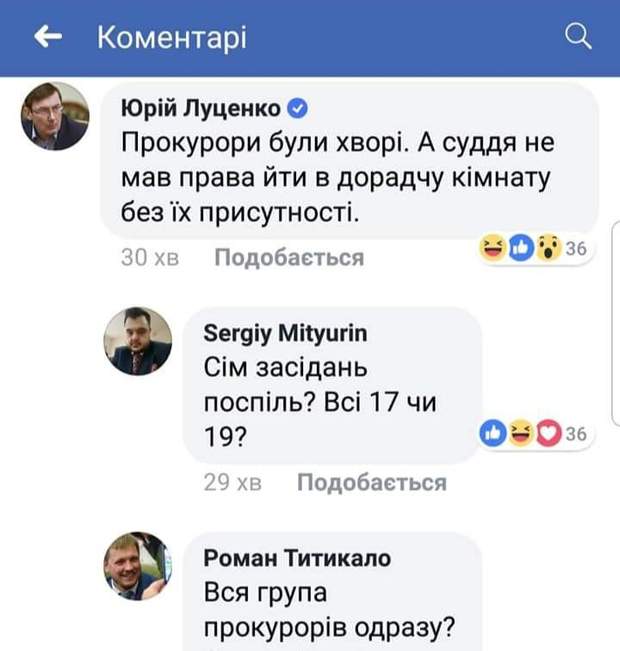Tap the 29 хв timestamp
Screen dimensions: 620x651
pyautogui.click(x=232, y=483)
